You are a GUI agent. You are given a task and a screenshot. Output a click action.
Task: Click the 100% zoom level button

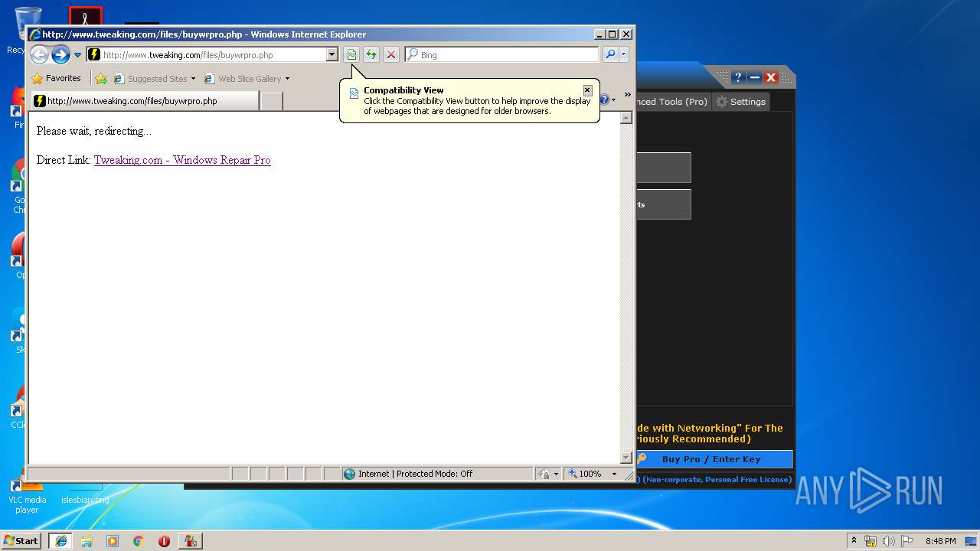point(585,474)
